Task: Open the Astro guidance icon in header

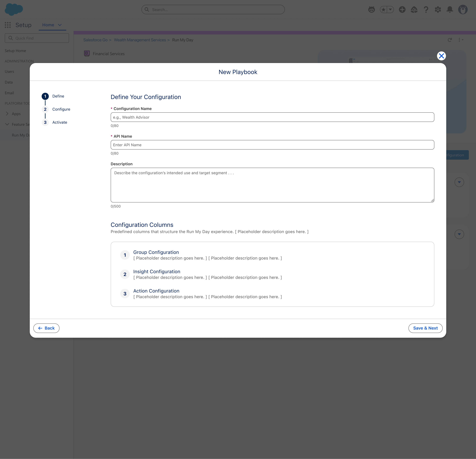Action: tap(372, 10)
